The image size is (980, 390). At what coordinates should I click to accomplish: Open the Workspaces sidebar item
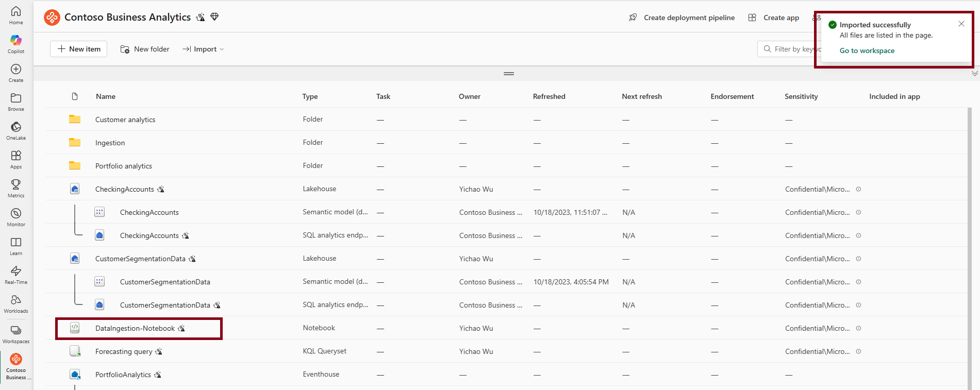pyautogui.click(x=16, y=334)
